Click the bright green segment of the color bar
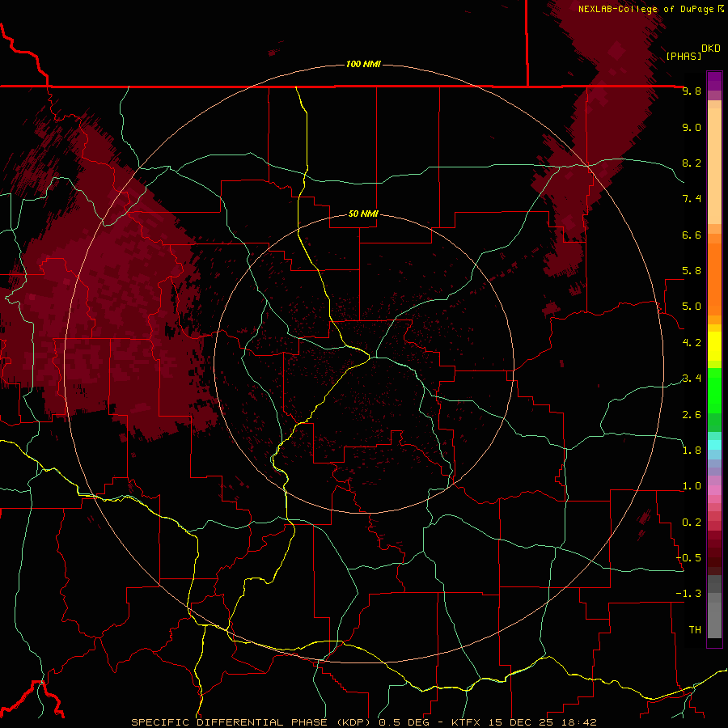Viewport: 728px width, 728px height. click(x=714, y=390)
